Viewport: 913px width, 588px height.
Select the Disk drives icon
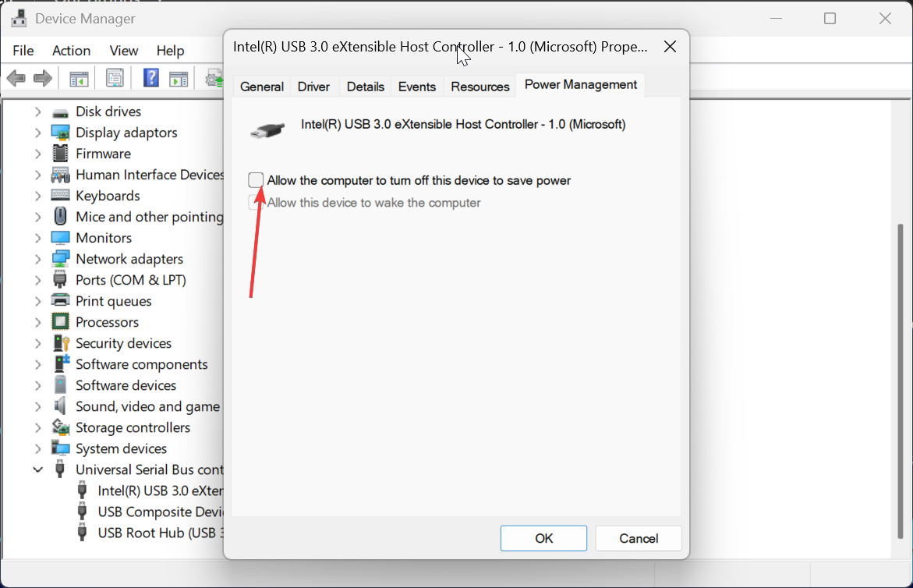60,112
